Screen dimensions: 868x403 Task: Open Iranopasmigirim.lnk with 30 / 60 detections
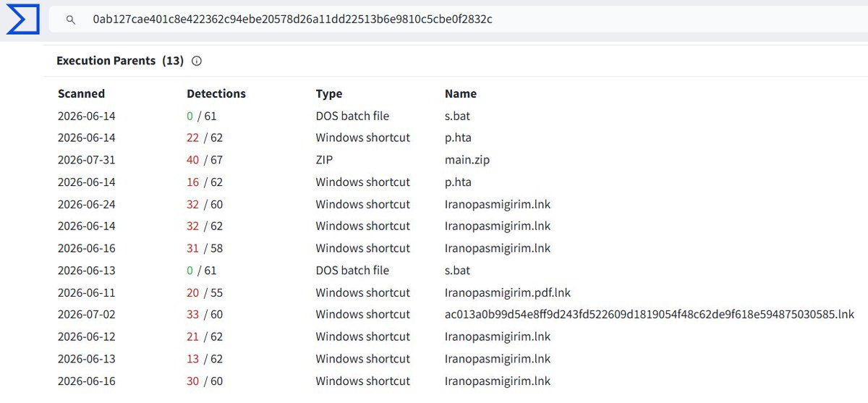pos(498,381)
